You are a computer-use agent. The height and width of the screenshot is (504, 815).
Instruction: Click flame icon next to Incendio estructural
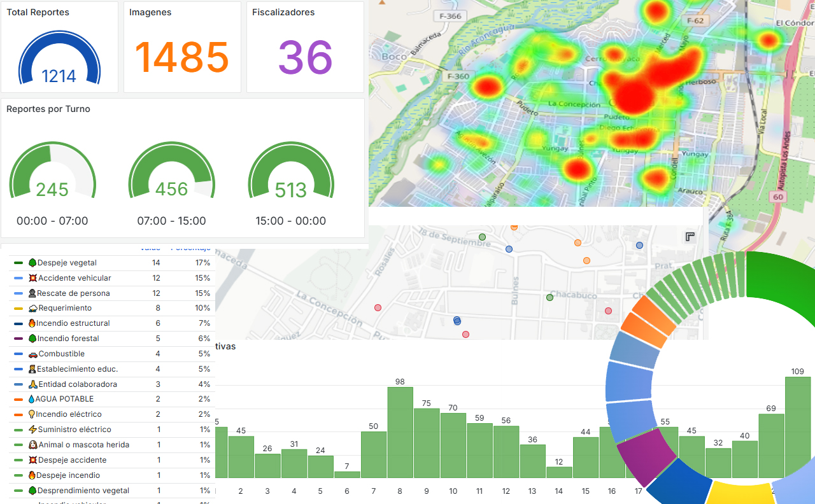pyautogui.click(x=32, y=323)
